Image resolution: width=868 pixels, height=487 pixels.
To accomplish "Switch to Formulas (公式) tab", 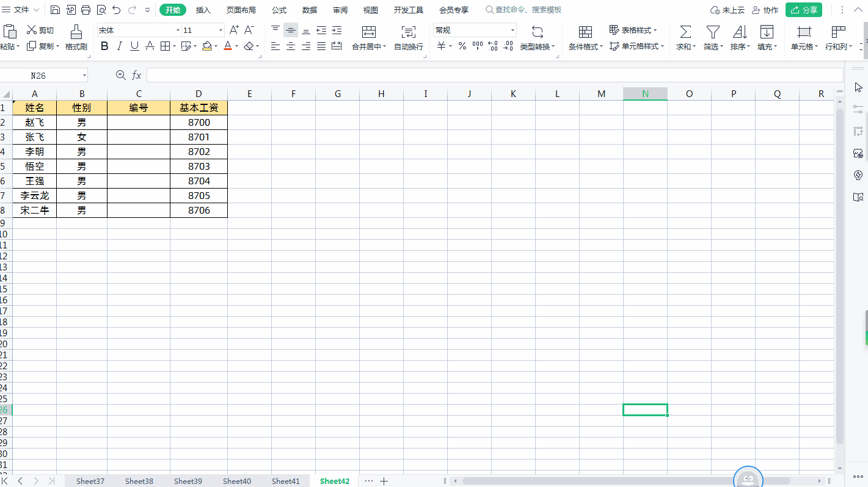I will pyautogui.click(x=279, y=10).
